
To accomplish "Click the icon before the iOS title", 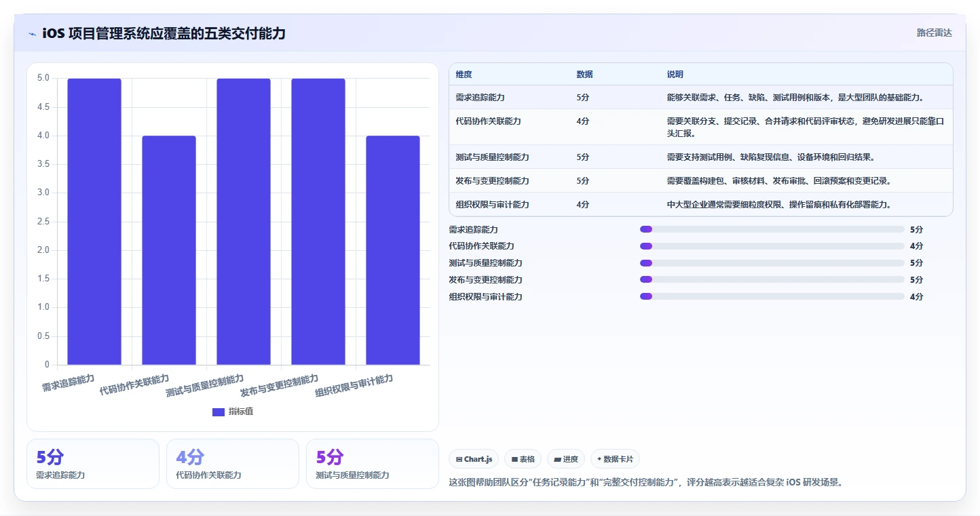I will (32, 33).
